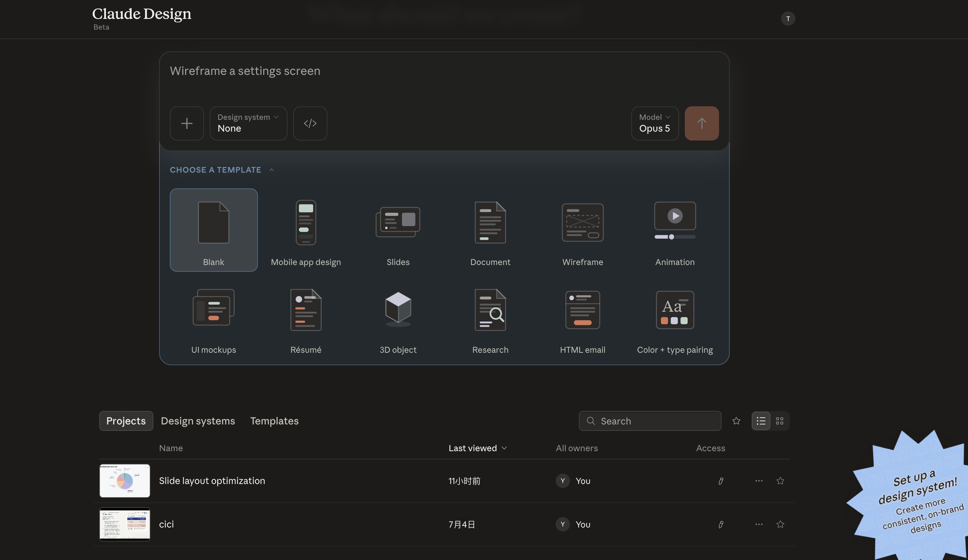Screen dimensions: 968x560
Task: Choose the Wireframe template
Action: coord(582,230)
